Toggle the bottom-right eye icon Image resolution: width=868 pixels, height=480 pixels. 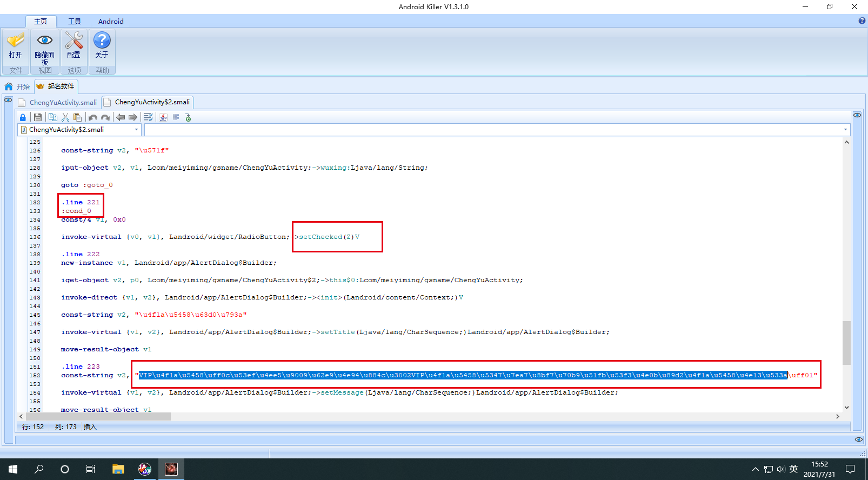859,439
